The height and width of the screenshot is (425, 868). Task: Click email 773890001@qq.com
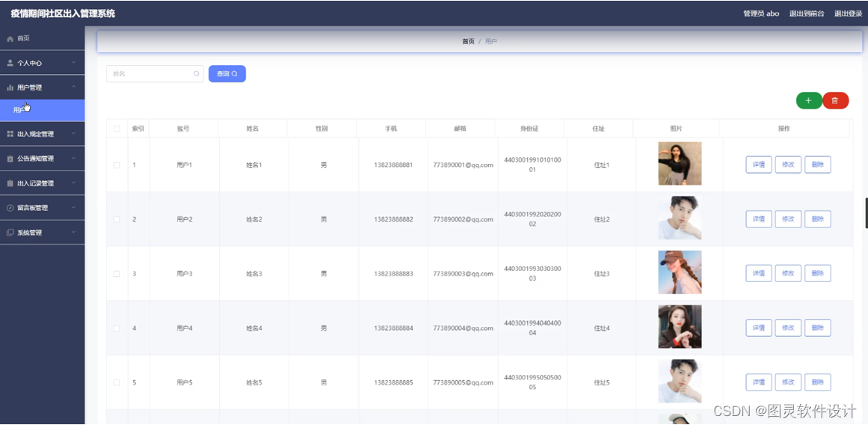click(463, 165)
